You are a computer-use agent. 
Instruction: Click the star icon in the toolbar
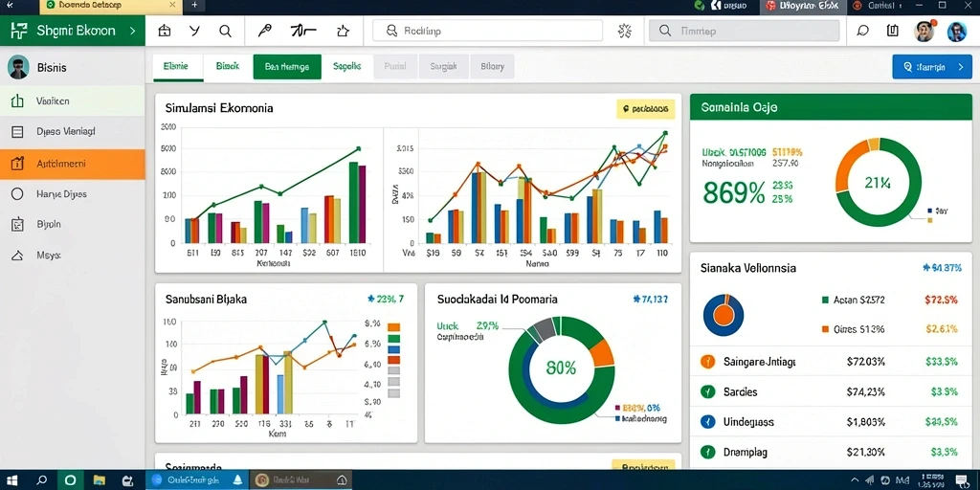point(343,31)
